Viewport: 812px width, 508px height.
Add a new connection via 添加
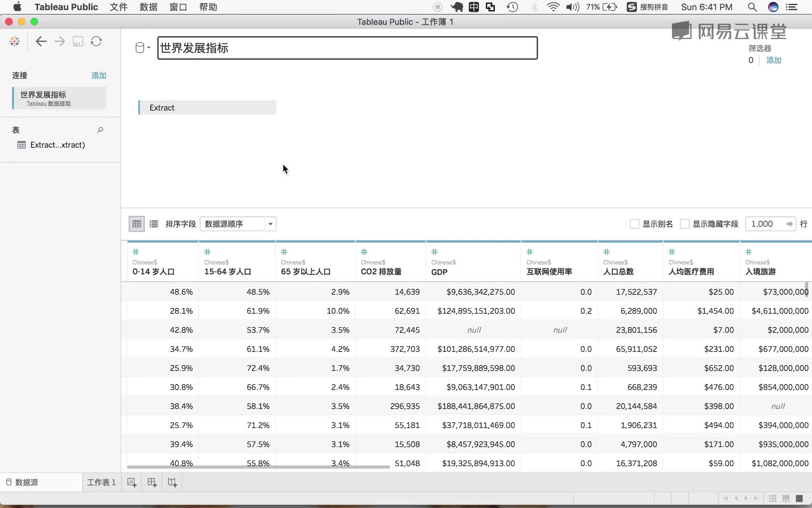point(99,75)
